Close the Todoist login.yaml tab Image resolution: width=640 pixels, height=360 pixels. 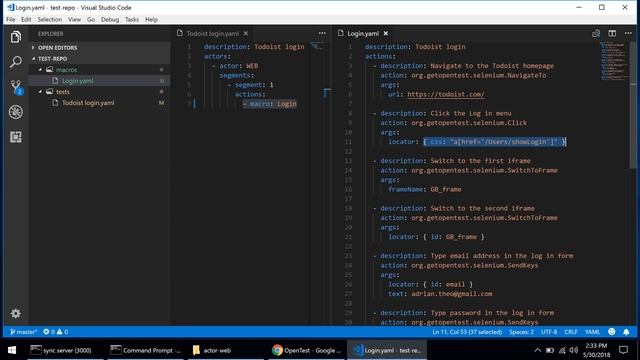[x=246, y=33]
